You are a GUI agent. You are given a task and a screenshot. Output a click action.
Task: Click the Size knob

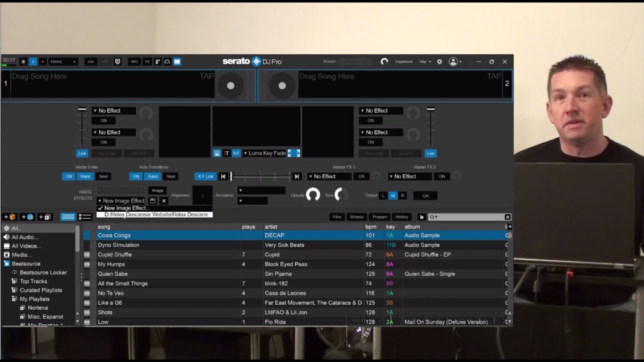coord(342,195)
